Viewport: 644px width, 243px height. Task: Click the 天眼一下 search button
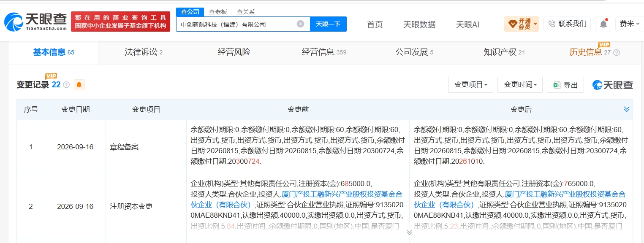328,24
